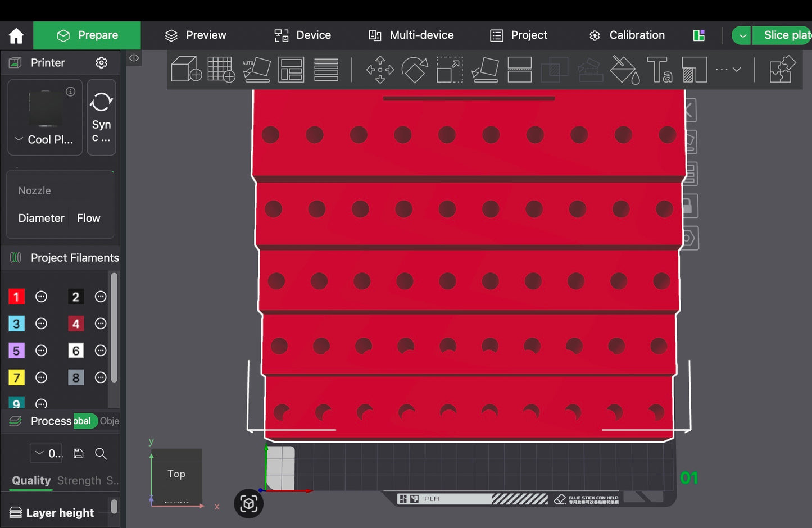Open options menu for filament 5
This screenshot has height=528, width=812.
[41, 351]
